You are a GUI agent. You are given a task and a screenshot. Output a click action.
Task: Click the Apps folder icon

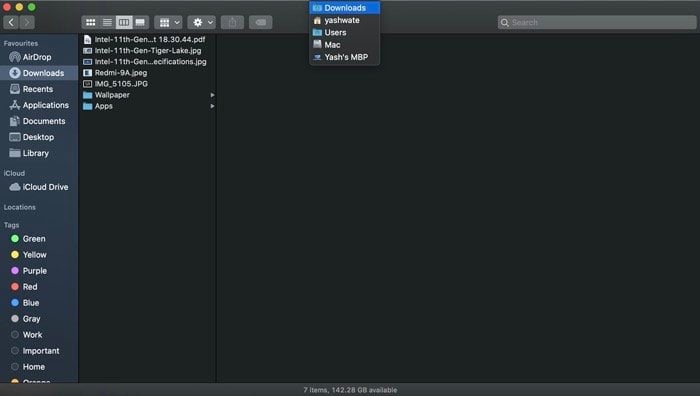(x=88, y=106)
